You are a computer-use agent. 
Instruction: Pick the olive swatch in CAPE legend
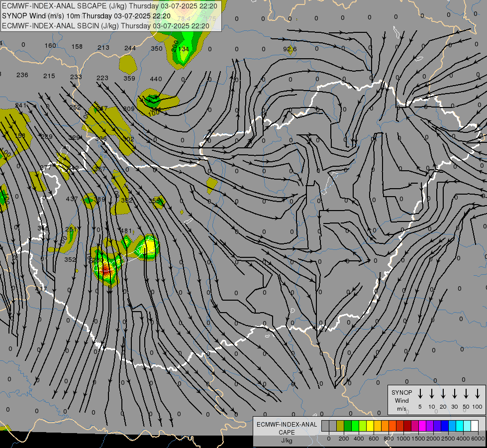pos(340,426)
